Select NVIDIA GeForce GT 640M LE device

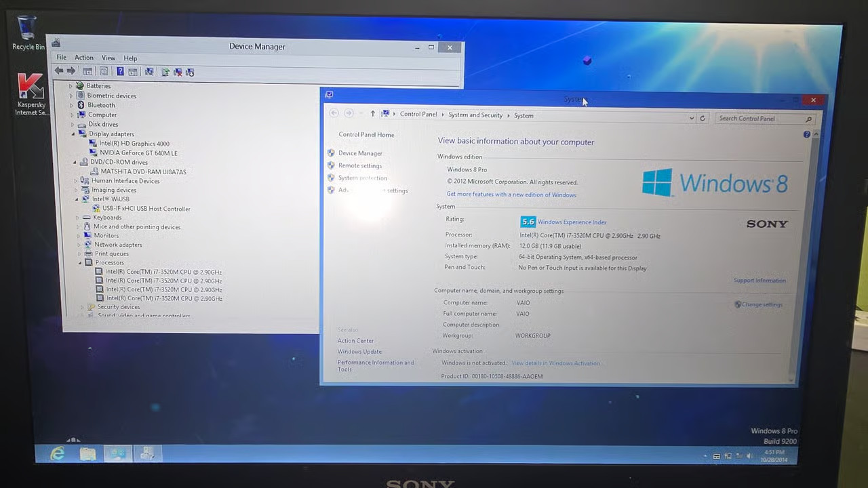[138, 153]
